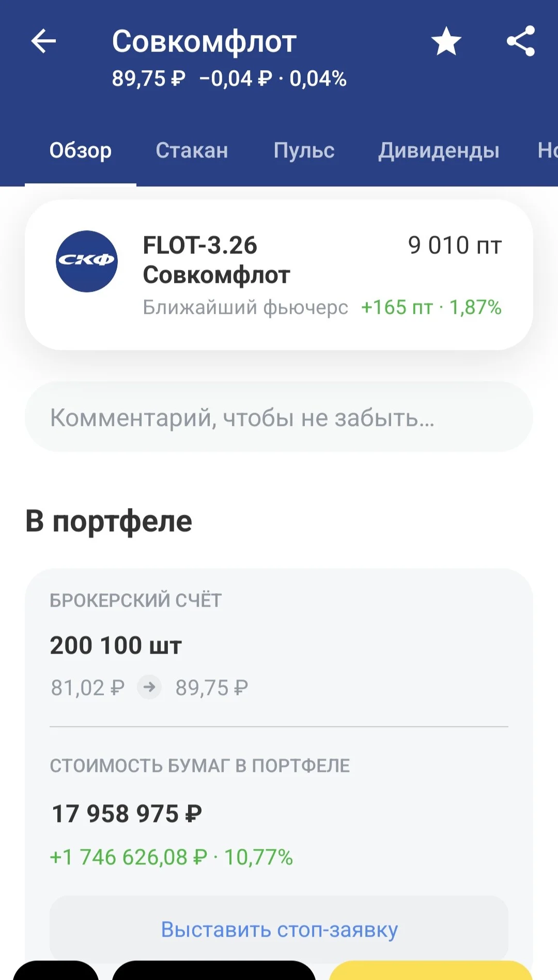Open the Стакан tab
The width and height of the screenshot is (558, 980).
pyautogui.click(x=192, y=150)
